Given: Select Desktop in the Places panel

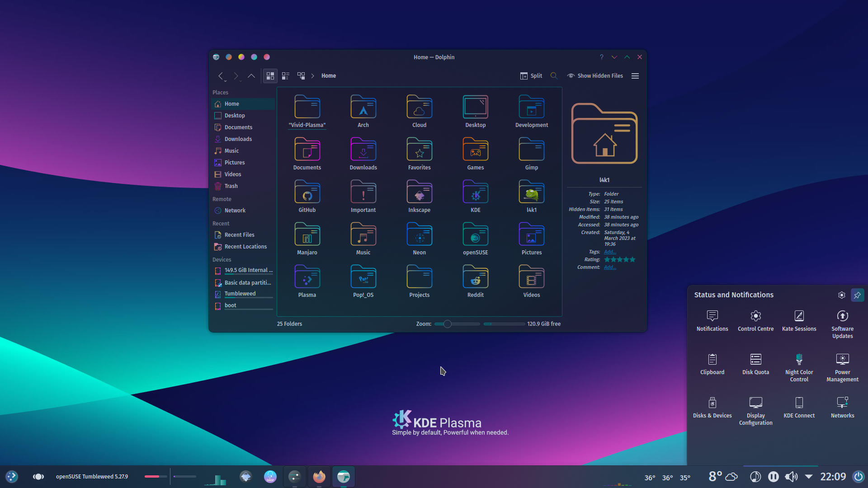Looking at the screenshot, I should [243, 116].
